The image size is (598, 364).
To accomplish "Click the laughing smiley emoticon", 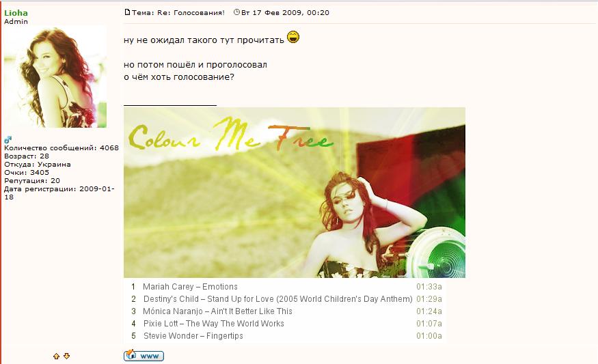I will 293,37.
